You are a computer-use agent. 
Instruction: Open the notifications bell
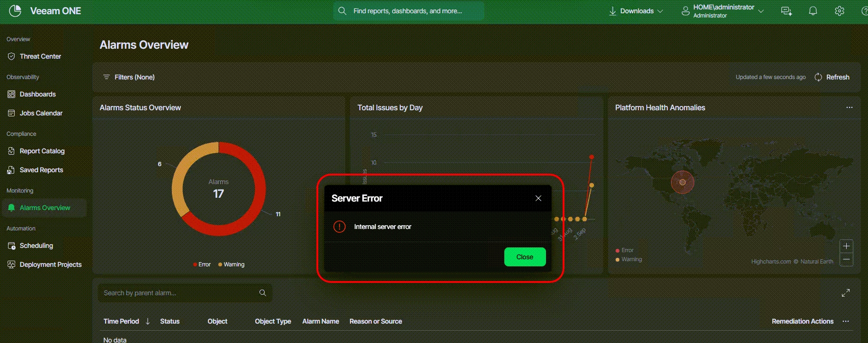(x=813, y=11)
